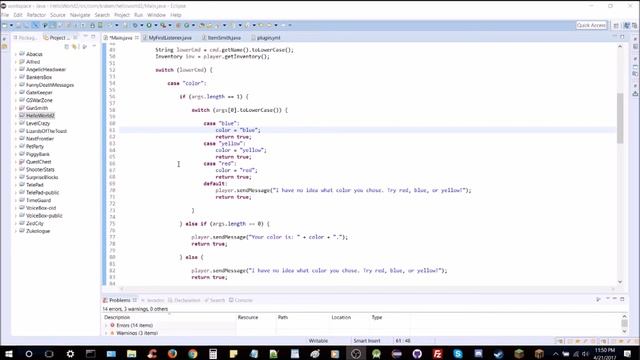Open the dropdown arrow beside Run button
The height and width of the screenshot is (360, 640).
click(x=156, y=25)
